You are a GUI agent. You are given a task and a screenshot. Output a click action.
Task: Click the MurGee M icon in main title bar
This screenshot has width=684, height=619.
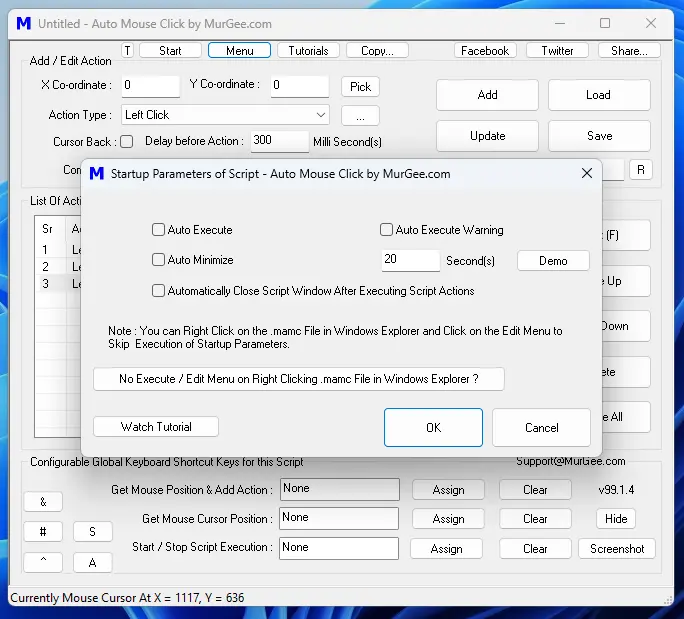click(24, 24)
